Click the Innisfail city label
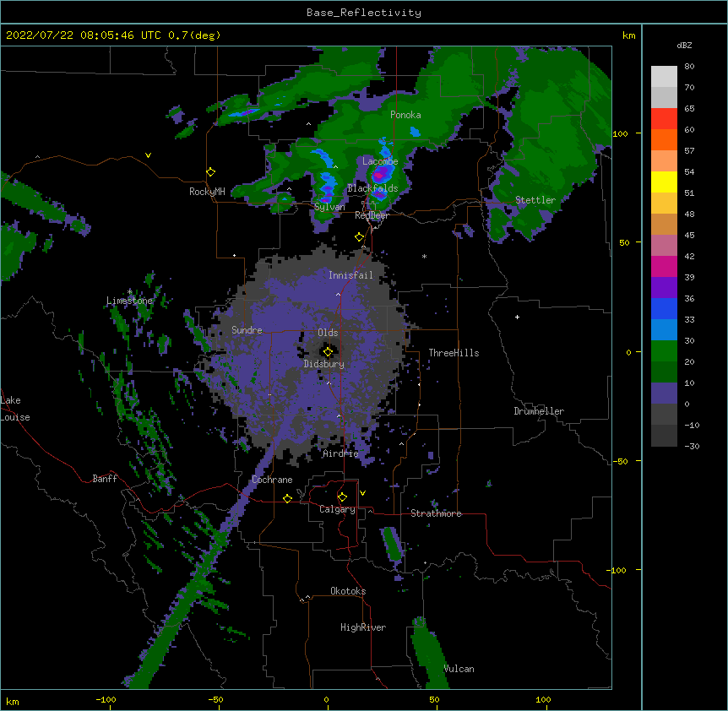Image resolution: width=728 pixels, height=711 pixels. point(350,275)
